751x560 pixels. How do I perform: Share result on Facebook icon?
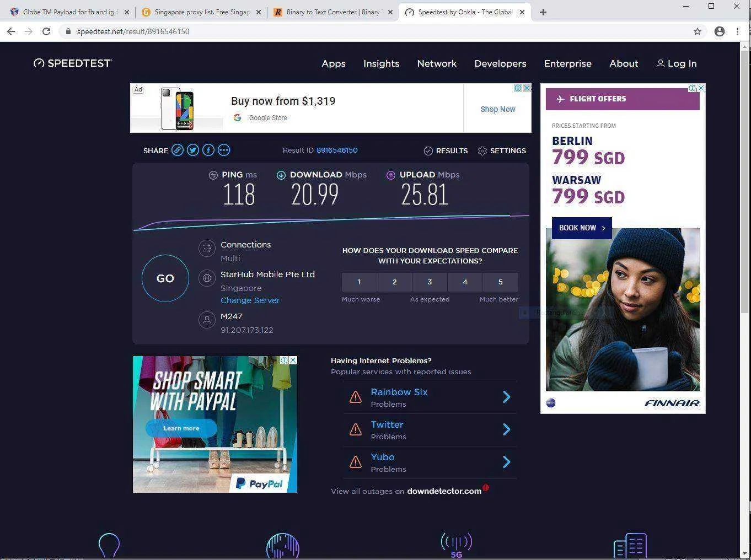tap(208, 150)
